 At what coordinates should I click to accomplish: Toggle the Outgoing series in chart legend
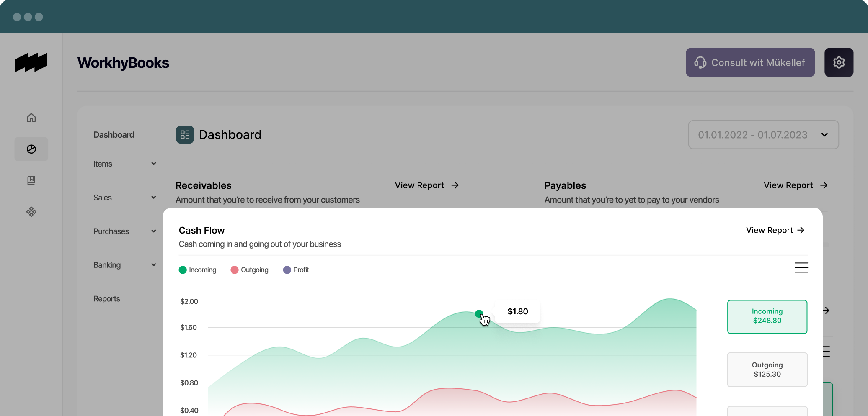(x=250, y=270)
